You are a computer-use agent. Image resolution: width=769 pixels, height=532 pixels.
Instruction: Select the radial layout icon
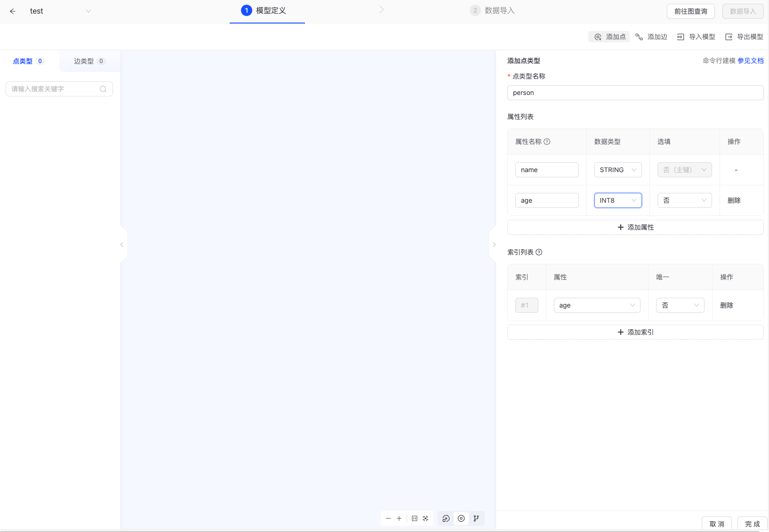coord(446,518)
